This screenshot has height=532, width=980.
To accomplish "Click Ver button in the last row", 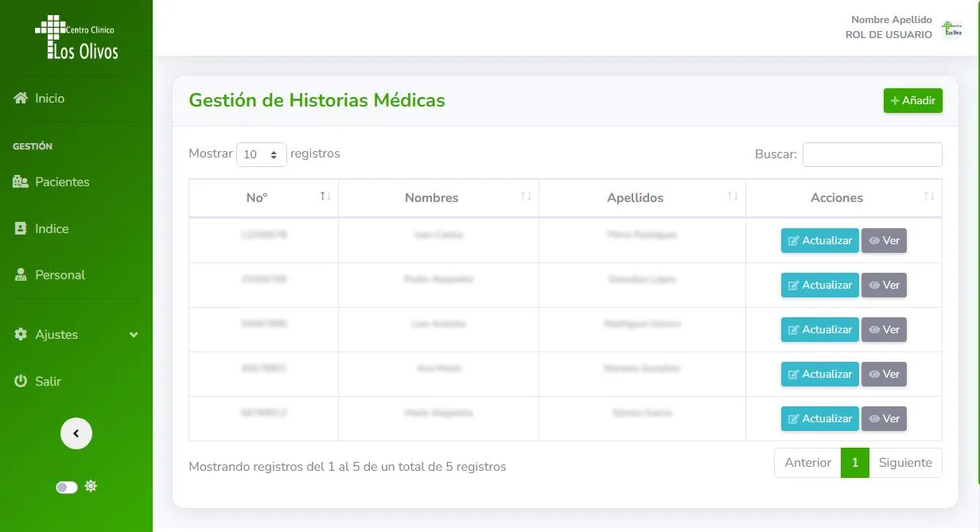I will 884,419.
